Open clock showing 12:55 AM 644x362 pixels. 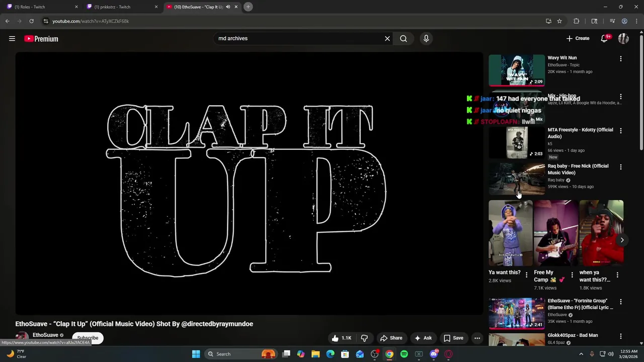pyautogui.click(x=629, y=354)
